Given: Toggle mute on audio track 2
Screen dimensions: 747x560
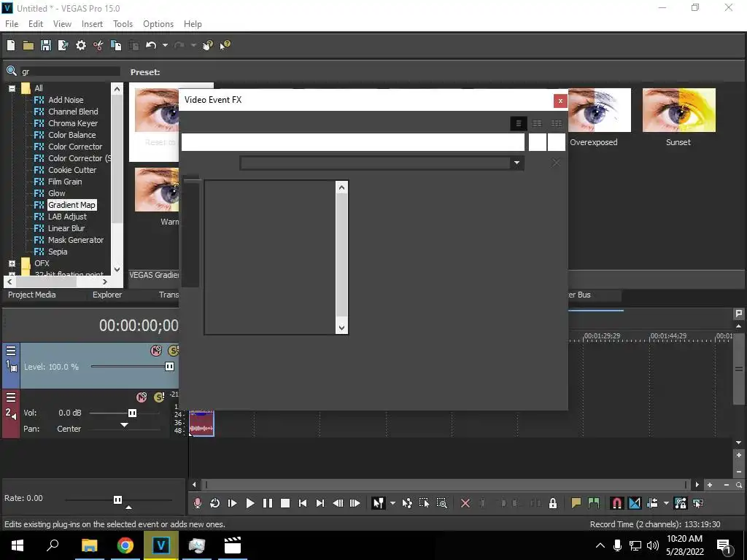Looking at the screenshot, I should click(142, 397).
